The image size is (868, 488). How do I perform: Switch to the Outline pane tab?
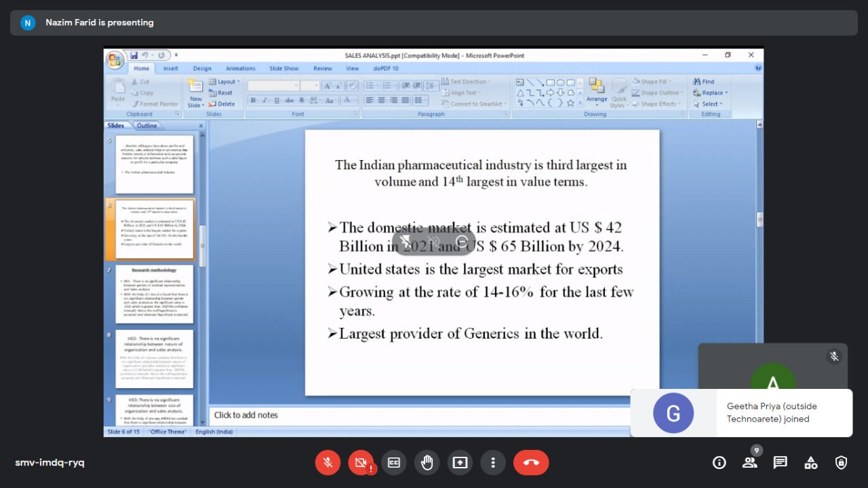point(146,126)
